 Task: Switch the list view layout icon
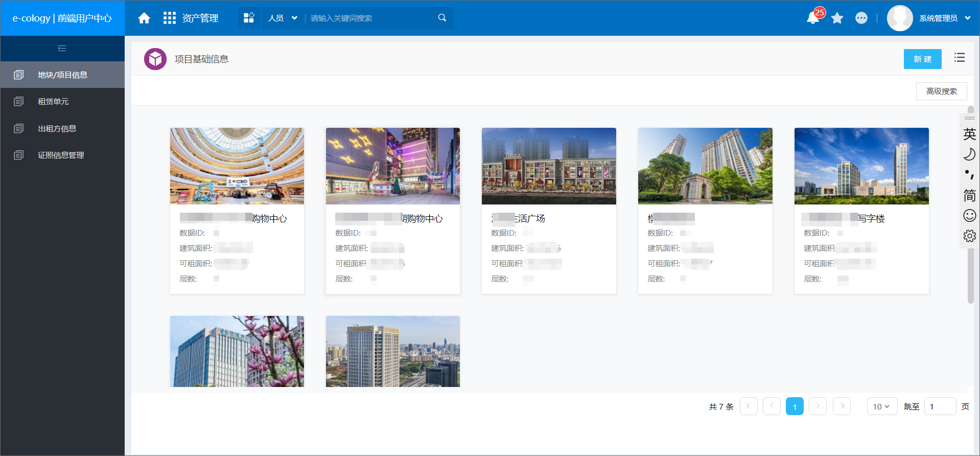click(x=960, y=58)
